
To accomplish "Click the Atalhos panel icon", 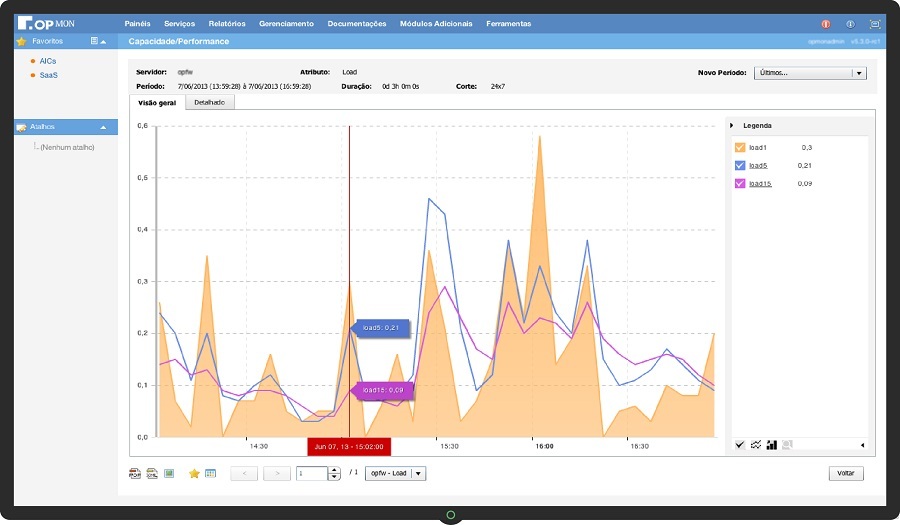I will pos(22,127).
